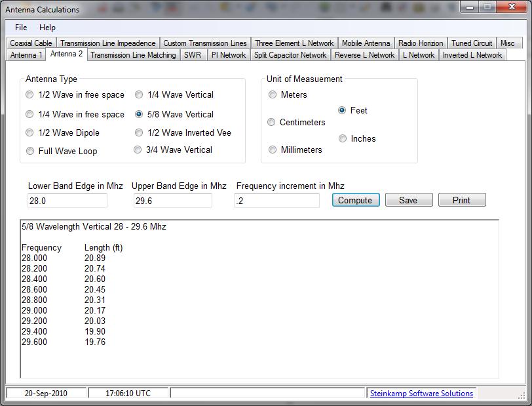Viewport: 532px width, 406px height.
Task: Minimize the Antenna Calculations window
Action: click(470, 7)
